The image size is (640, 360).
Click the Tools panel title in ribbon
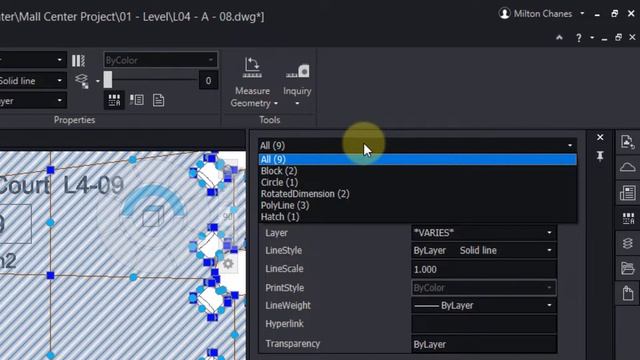[269, 120]
